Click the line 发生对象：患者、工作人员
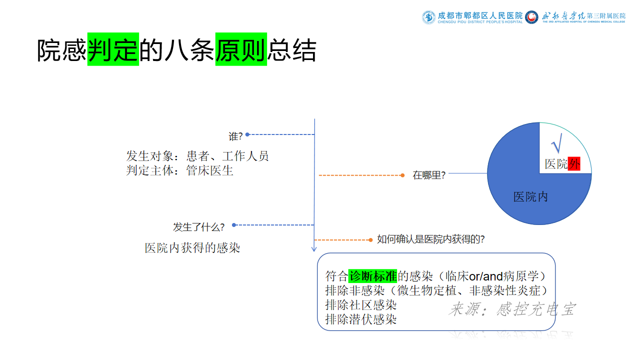 coord(198,156)
